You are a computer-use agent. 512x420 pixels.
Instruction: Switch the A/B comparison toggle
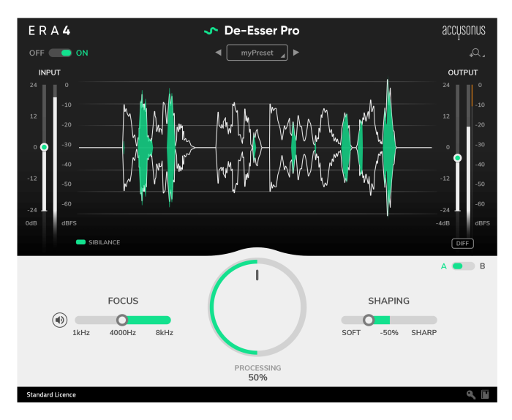click(x=463, y=266)
